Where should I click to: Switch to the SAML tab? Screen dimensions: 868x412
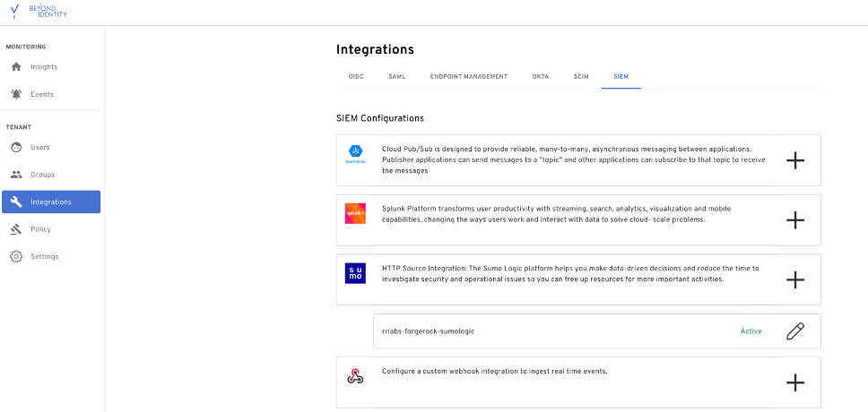coord(396,77)
